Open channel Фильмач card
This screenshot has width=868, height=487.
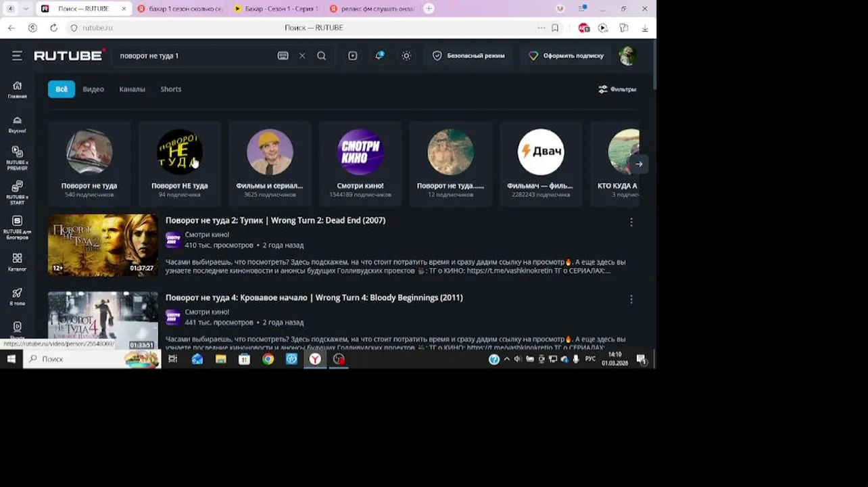pyautogui.click(x=541, y=164)
